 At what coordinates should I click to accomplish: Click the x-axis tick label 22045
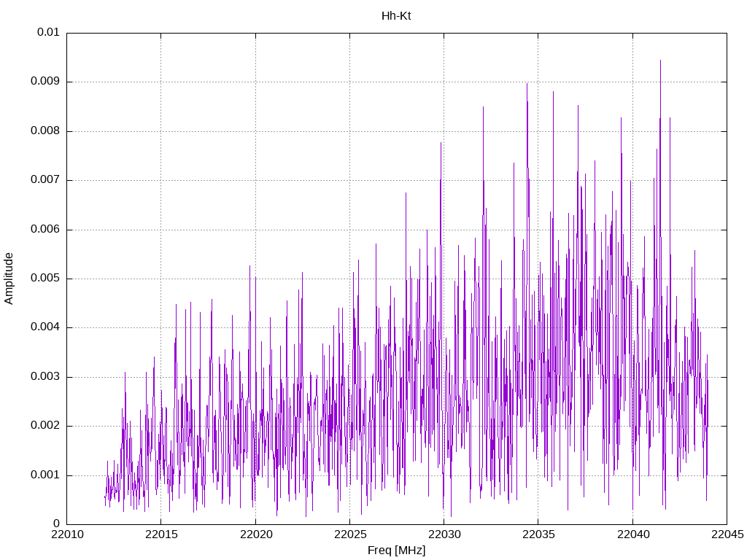point(727,534)
